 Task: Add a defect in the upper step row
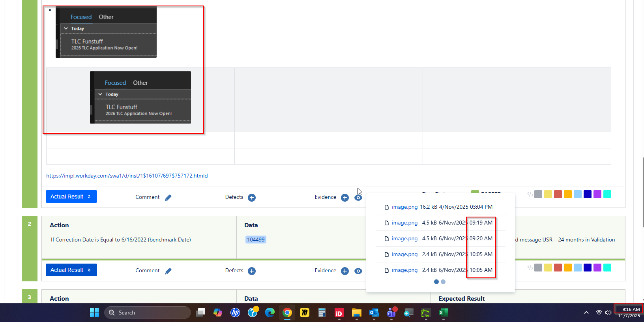(251, 198)
